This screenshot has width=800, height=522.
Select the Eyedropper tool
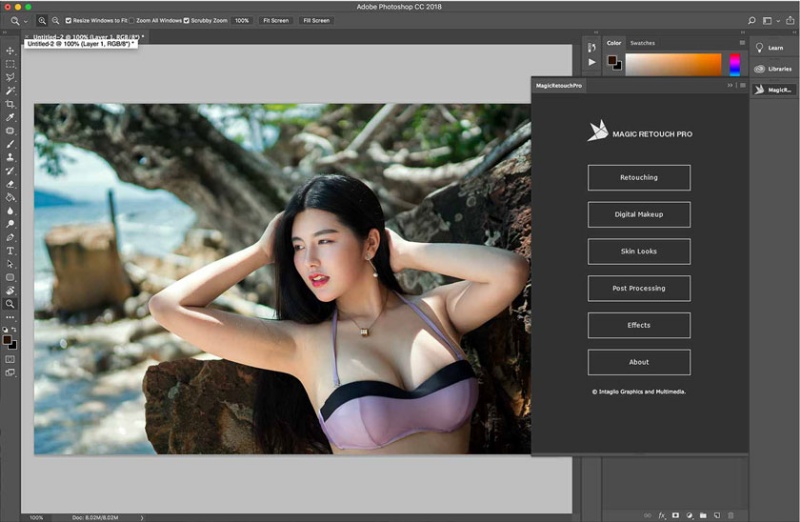coord(10,117)
